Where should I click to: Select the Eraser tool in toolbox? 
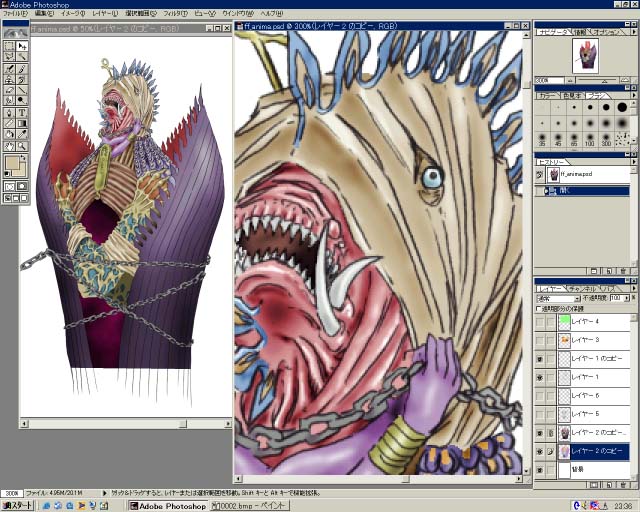pos(9,90)
